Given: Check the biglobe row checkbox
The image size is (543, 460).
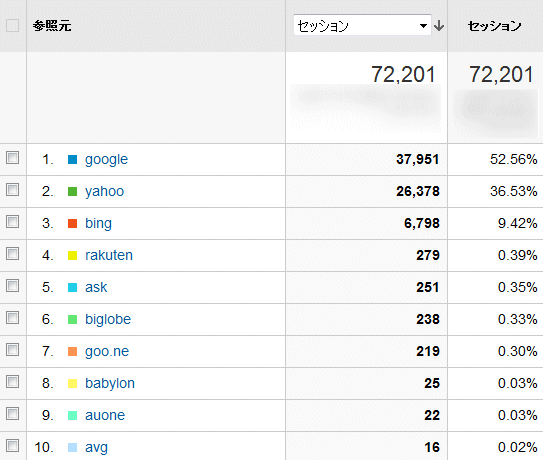Looking at the screenshot, I should [12, 317].
